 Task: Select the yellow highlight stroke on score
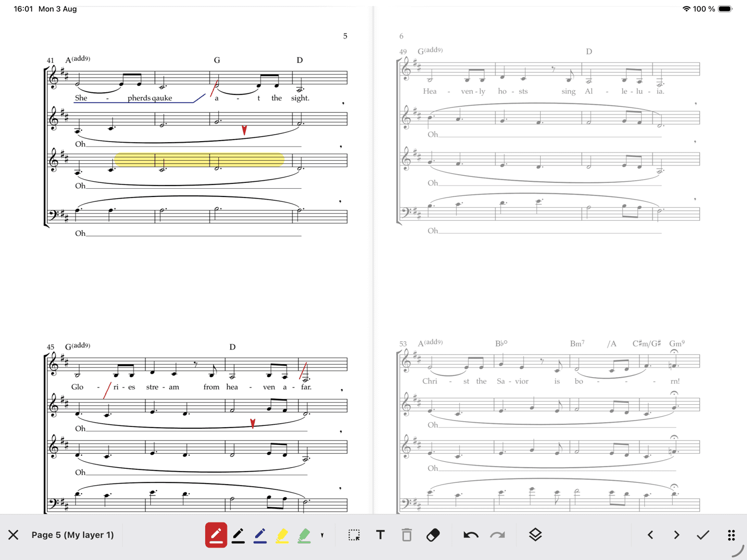click(x=199, y=160)
